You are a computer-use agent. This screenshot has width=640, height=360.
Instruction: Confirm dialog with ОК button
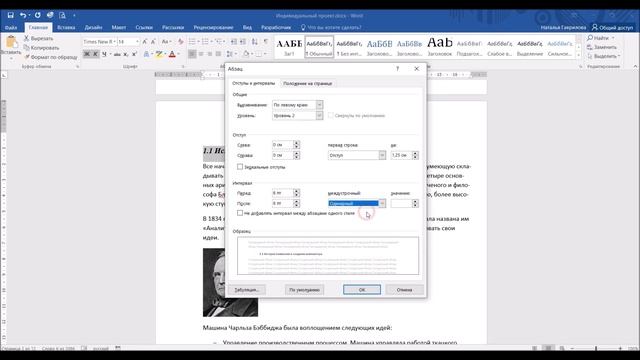coord(362,289)
